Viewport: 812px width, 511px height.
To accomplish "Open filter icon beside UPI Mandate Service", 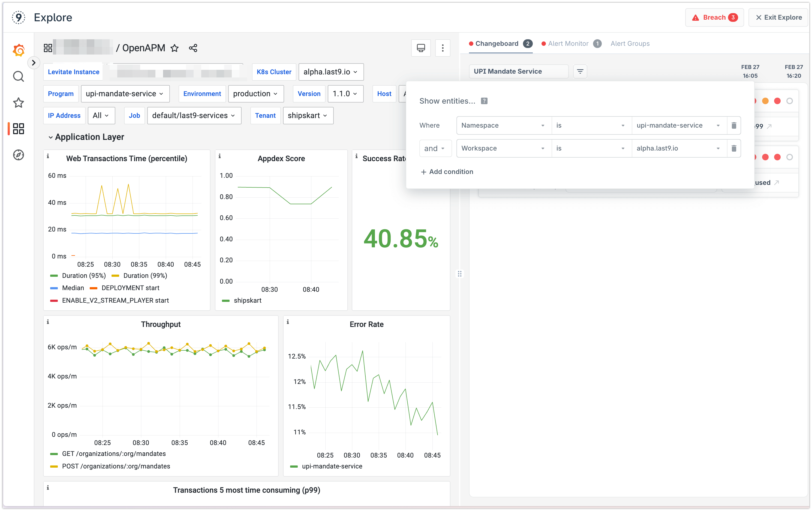I will pos(580,71).
